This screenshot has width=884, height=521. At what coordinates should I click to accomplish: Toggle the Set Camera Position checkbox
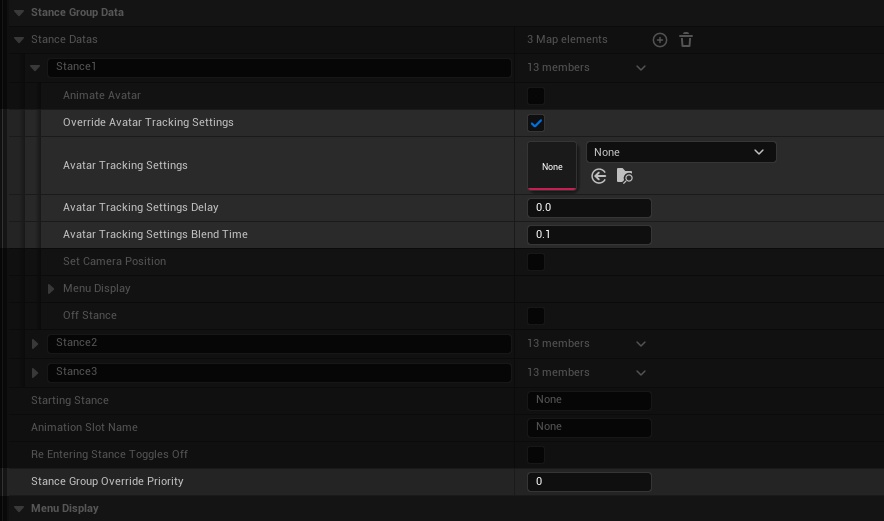(536, 262)
